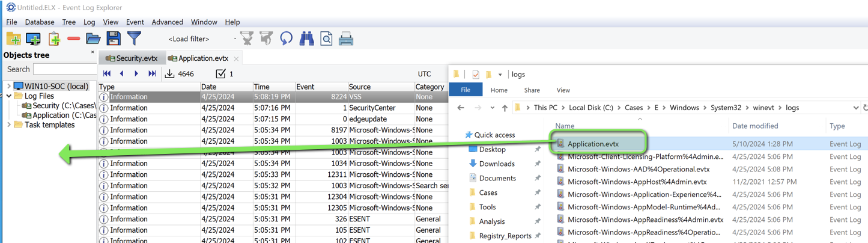This screenshot has height=243, width=868.
Task: Select the SecurityCenter event row
Action: tap(273, 108)
